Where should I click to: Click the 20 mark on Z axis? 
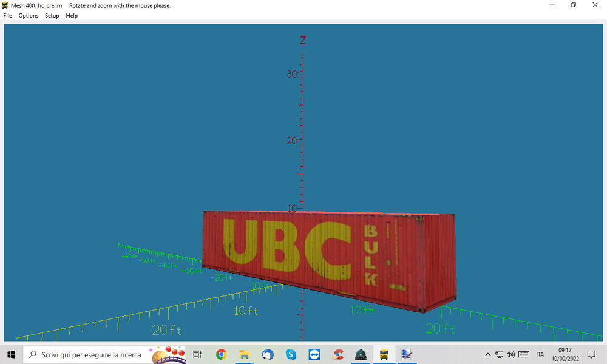point(291,141)
